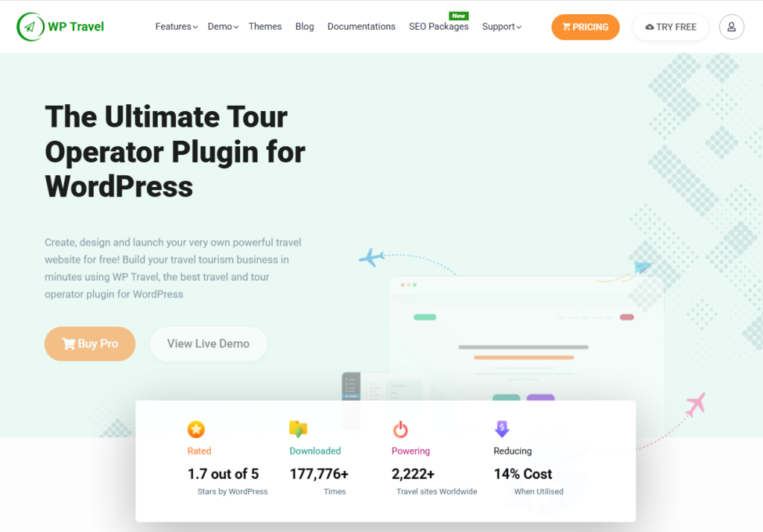Click the Buy Pro button
This screenshot has width=763, height=532.
[x=90, y=343]
